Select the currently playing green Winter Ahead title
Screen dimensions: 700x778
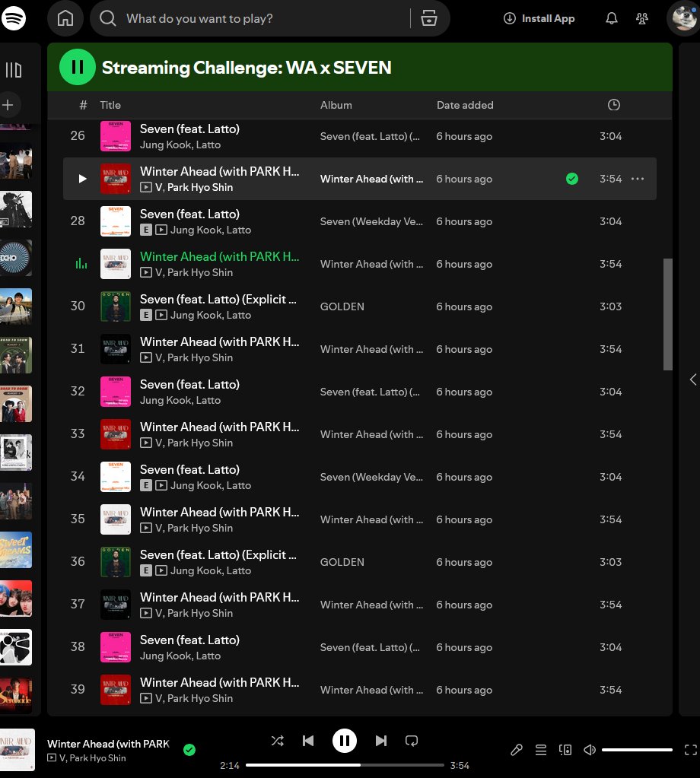click(x=219, y=256)
